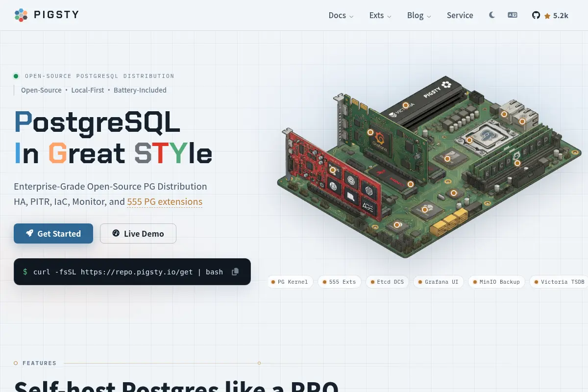This screenshot has height=392, width=588.
Task: Expand the Blog dropdown menu
Action: (419, 15)
